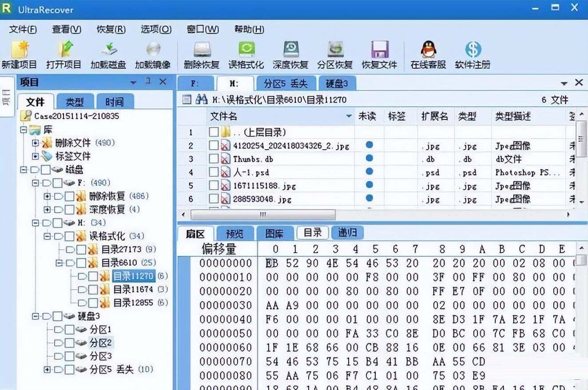Open the 选项(O) menu
Screen dimensions: 588x390
click(x=156, y=29)
